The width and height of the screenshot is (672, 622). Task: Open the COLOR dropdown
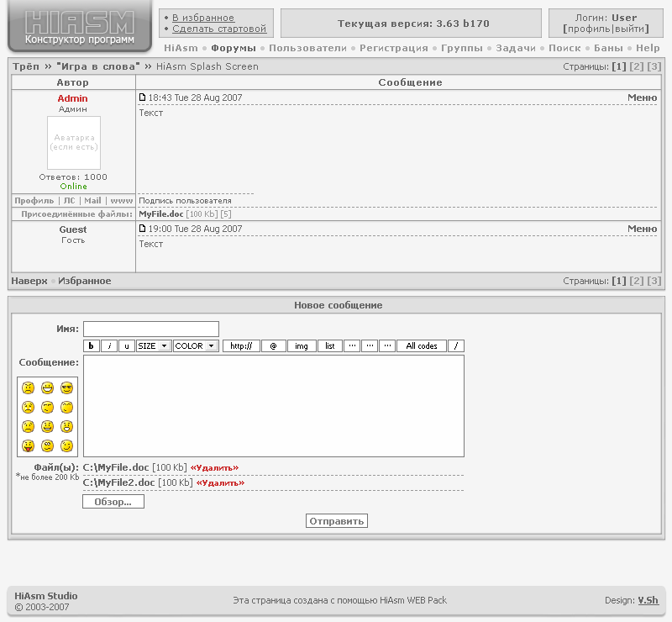(196, 345)
